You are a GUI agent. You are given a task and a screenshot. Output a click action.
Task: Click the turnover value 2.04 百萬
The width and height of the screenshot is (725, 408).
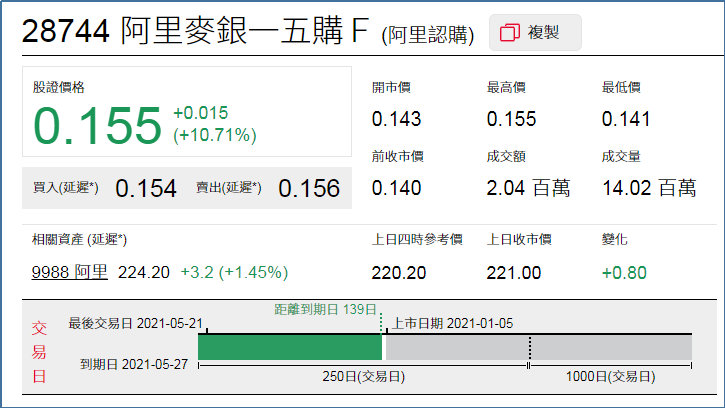point(528,188)
